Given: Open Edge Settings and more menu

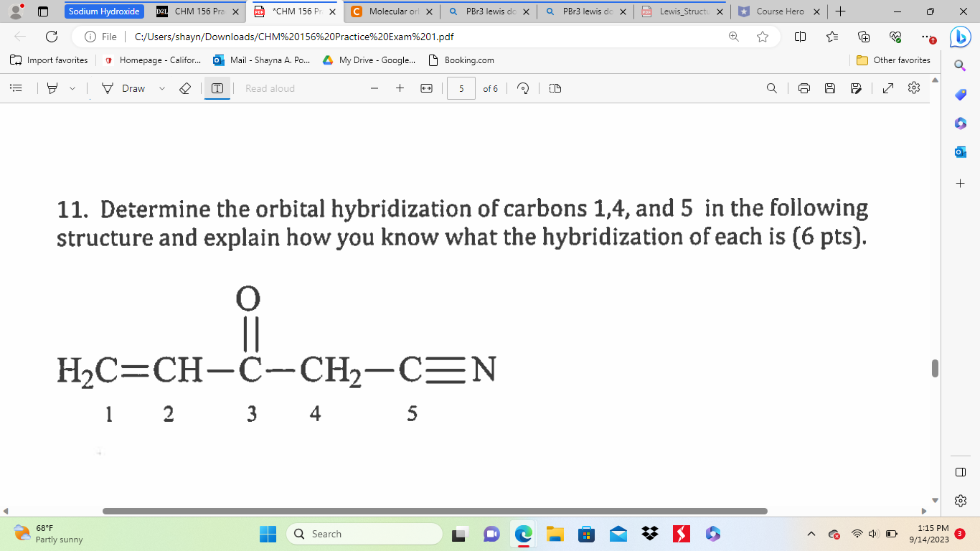Looking at the screenshot, I should (x=927, y=37).
